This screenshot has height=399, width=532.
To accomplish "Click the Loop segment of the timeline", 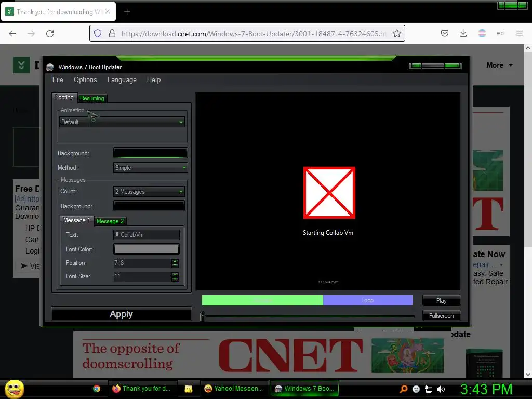I will (x=368, y=300).
